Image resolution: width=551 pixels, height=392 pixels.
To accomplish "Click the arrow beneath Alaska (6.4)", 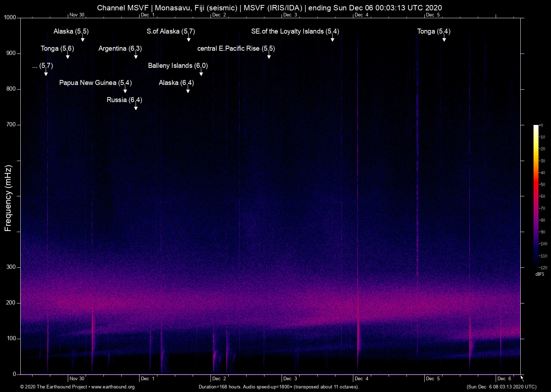I will click(x=188, y=90).
